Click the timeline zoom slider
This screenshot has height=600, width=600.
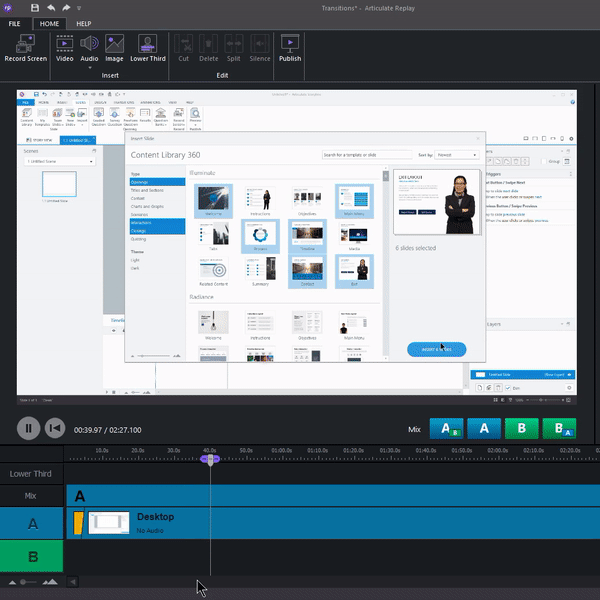point(22,581)
